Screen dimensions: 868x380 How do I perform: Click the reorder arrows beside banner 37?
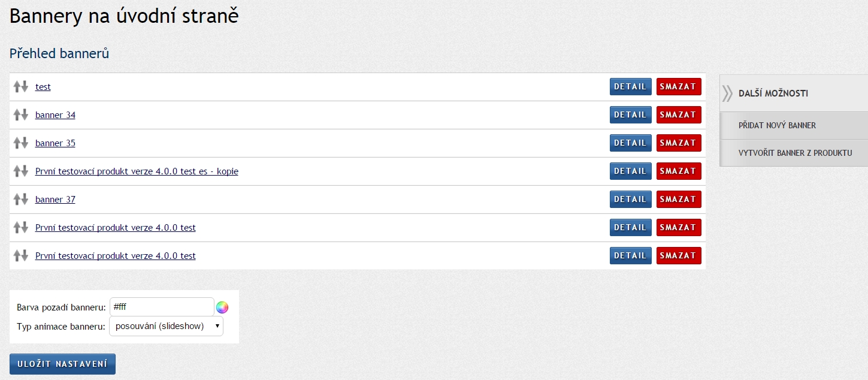(x=21, y=199)
